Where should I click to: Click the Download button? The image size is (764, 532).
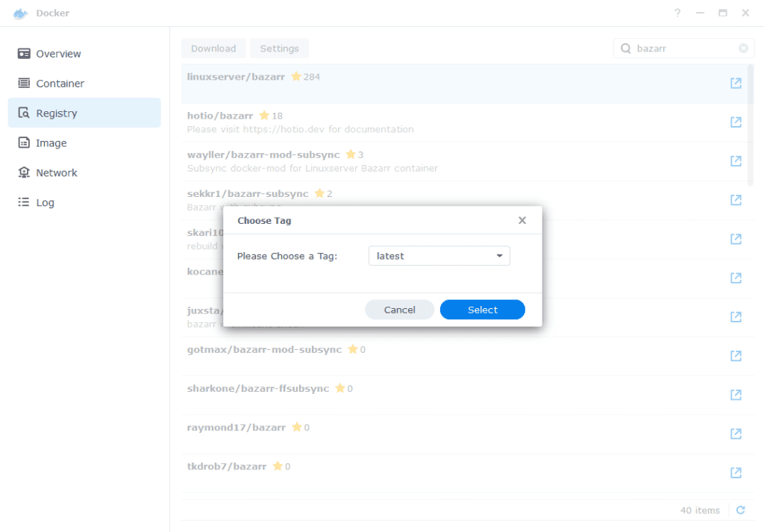pyautogui.click(x=213, y=48)
